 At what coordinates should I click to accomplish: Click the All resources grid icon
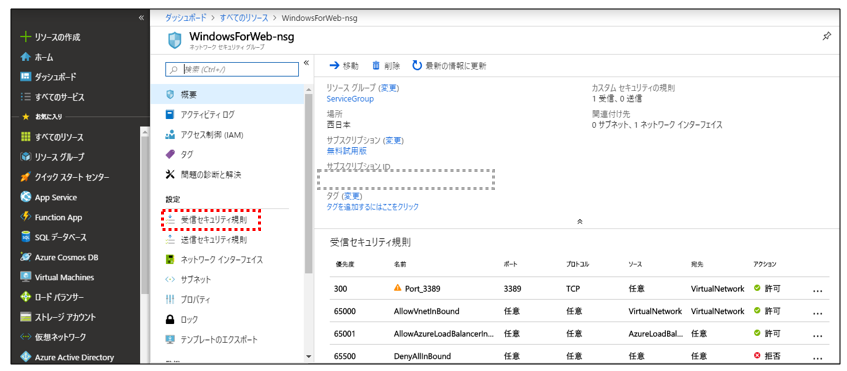25,137
